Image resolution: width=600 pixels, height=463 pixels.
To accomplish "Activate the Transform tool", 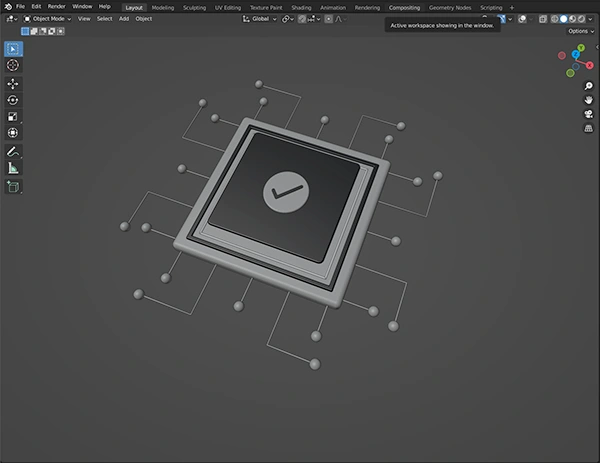I will [13, 132].
